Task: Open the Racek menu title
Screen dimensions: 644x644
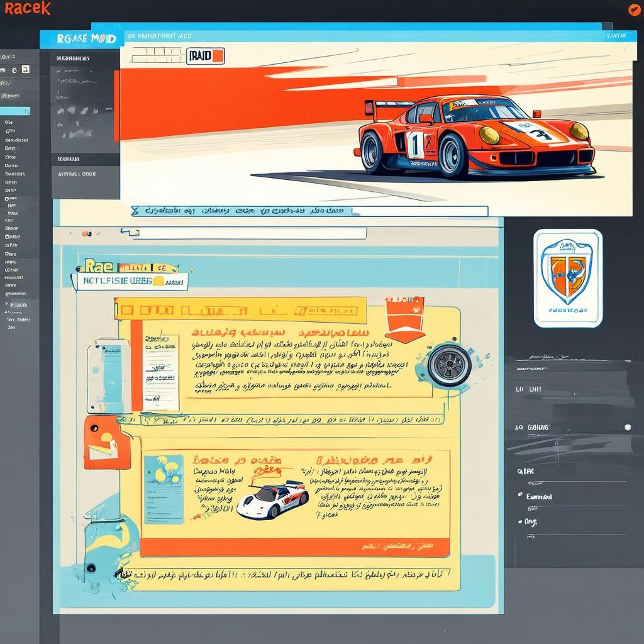Action: tap(27, 9)
